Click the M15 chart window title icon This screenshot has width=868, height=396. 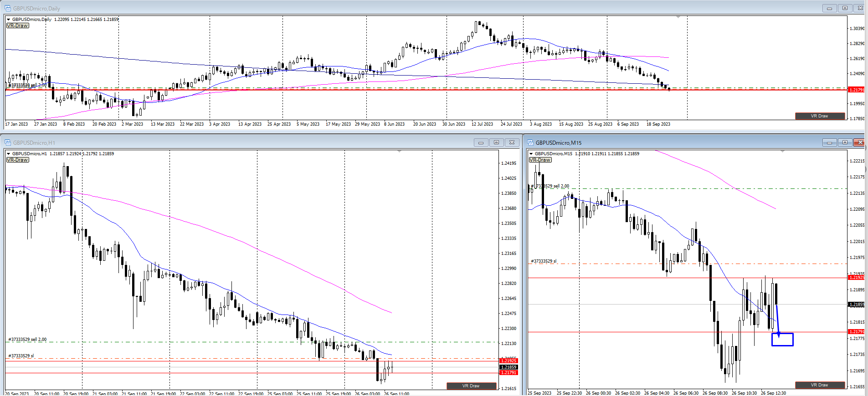[530, 142]
